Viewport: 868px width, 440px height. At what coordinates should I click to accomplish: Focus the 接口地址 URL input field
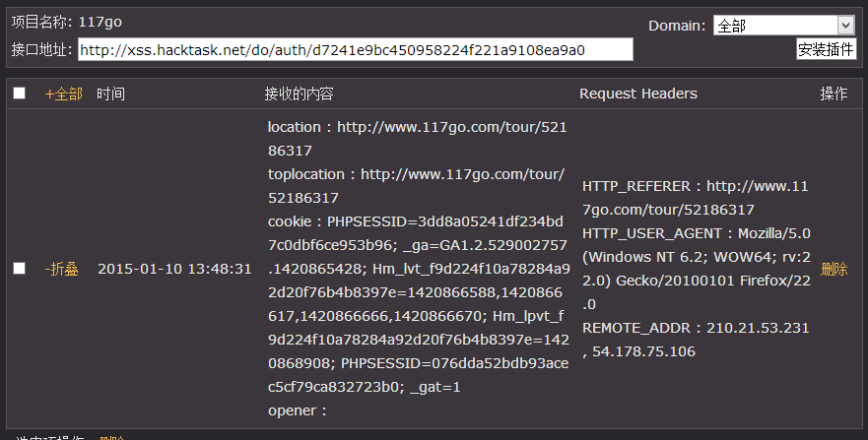pyautogui.click(x=356, y=50)
